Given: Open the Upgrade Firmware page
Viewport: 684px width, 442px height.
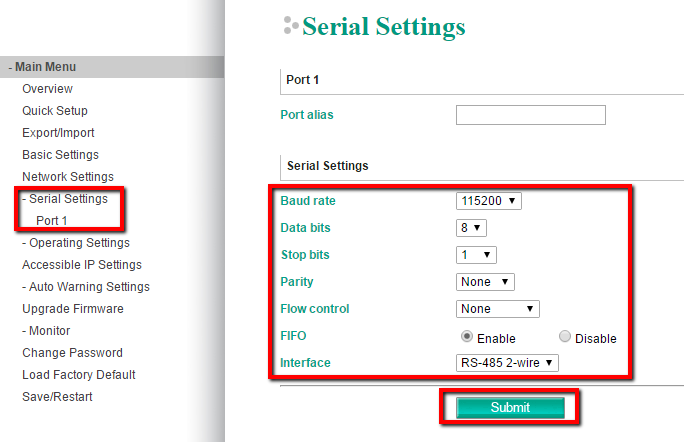Looking at the screenshot, I should [73, 309].
